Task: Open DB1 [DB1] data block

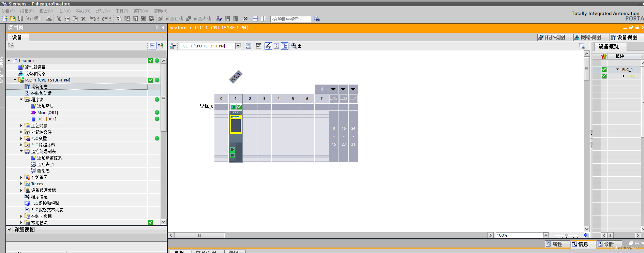Action: (x=47, y=119)
